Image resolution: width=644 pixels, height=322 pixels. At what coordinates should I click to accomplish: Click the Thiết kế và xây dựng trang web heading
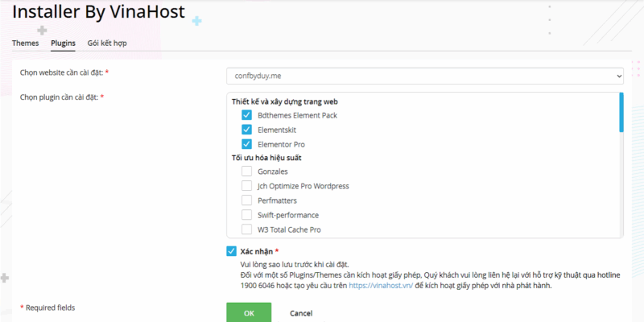coord(285,101)
